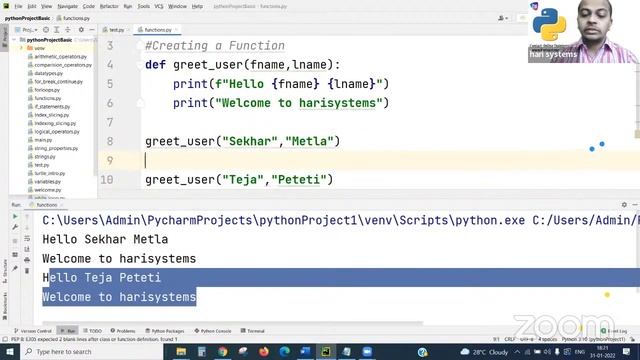This screenshot has width=640, height=360.
Task: Click the 4 spaces indent setting
Action: click(547, 339)
